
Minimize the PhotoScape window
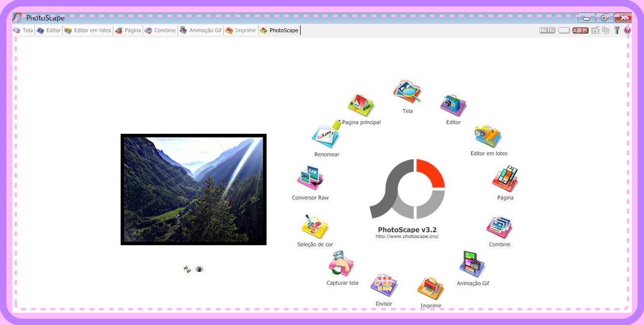(x=586, y=18)
